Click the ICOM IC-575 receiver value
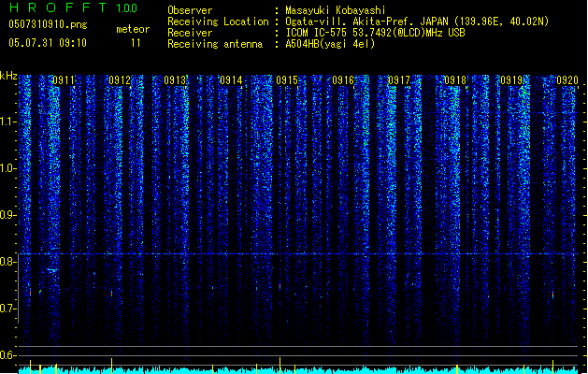Viewport: 588px width, 374px height. pyautogui.click(x=375, y=33)
